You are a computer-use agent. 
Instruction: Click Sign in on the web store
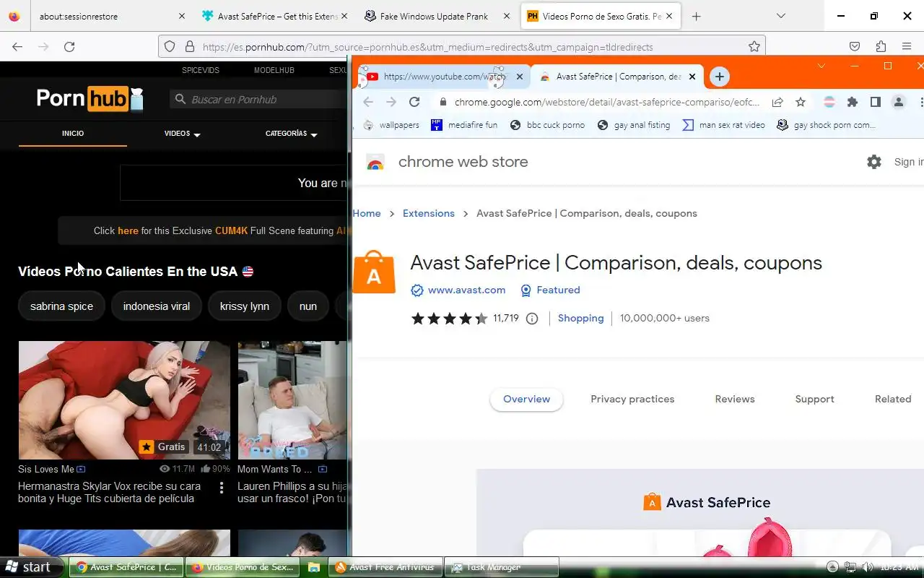[x=908, y=162]
